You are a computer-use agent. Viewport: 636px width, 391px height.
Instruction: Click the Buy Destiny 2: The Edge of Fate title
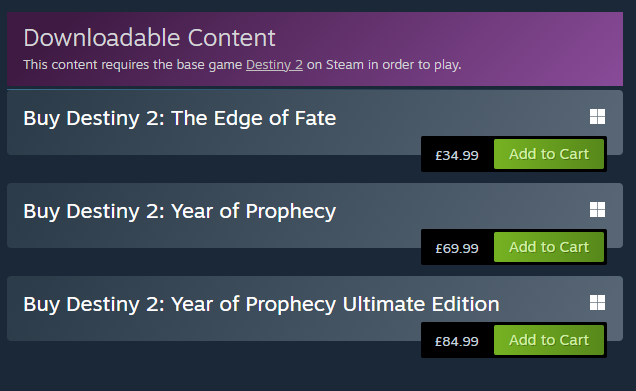point(180,118)
